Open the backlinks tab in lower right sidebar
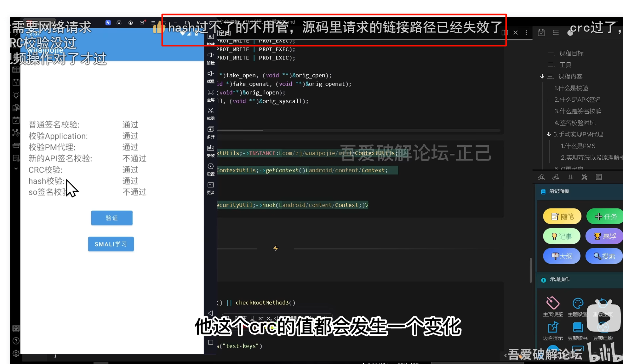Screen dimensions: 623x364 pos(541,177)
